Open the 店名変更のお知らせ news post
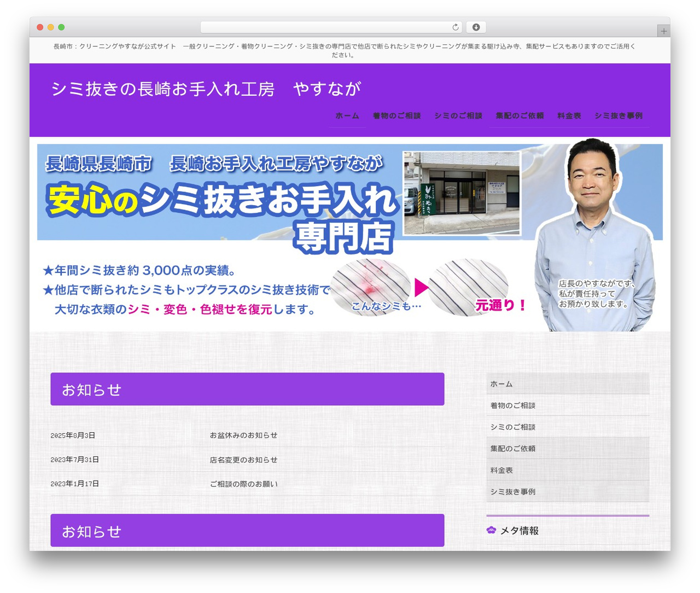Viewport: 700px width, 593px height. tap(243, 460)
